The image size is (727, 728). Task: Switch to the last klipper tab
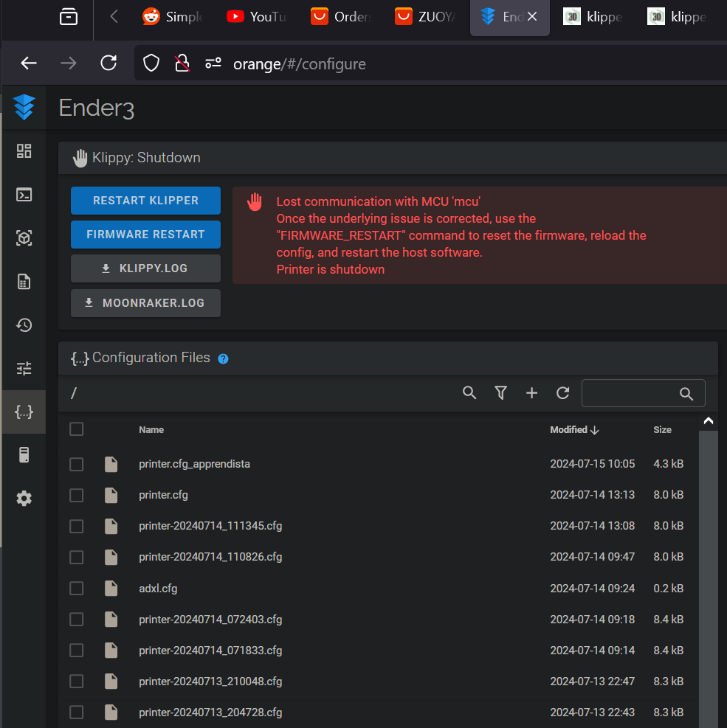[x=677, y=17]
